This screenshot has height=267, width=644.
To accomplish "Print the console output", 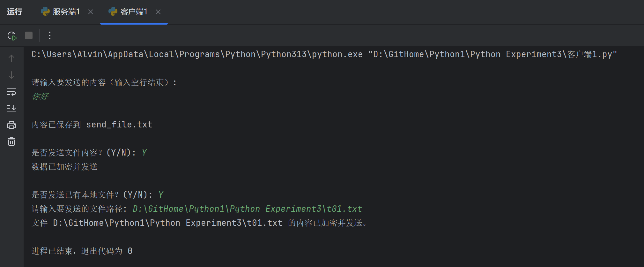I will (11, 125).
